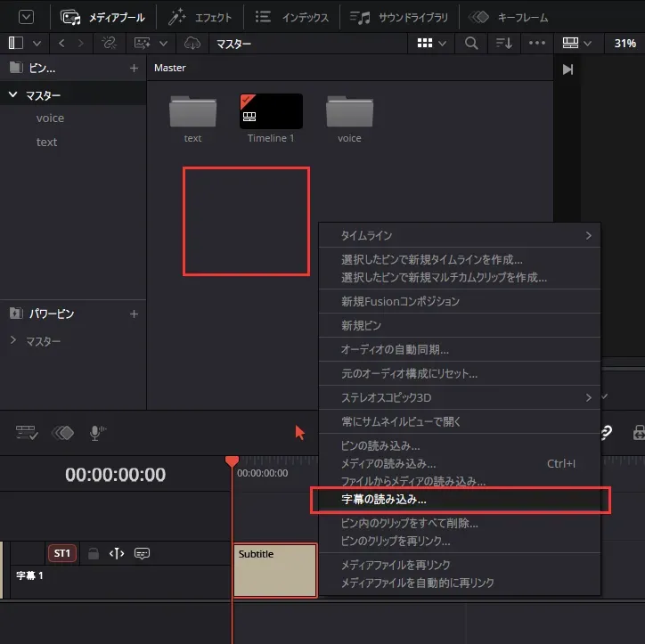Choose メディアの読み込み

coord(460,463)
